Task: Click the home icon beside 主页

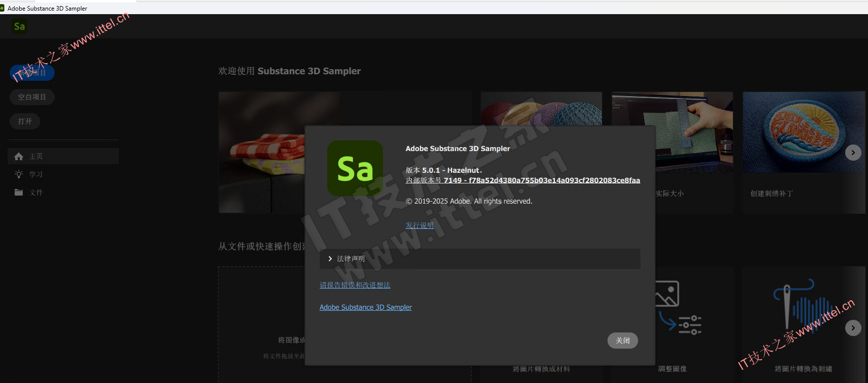Action: click(x=19, y=157)
